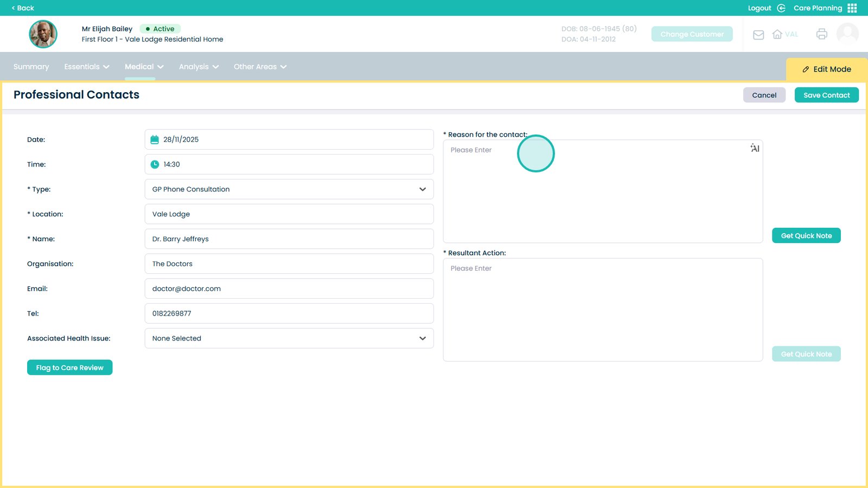868x488 pixels.
Task: Click Get Quick Note for reason field
Action: (x=806, y=236)
